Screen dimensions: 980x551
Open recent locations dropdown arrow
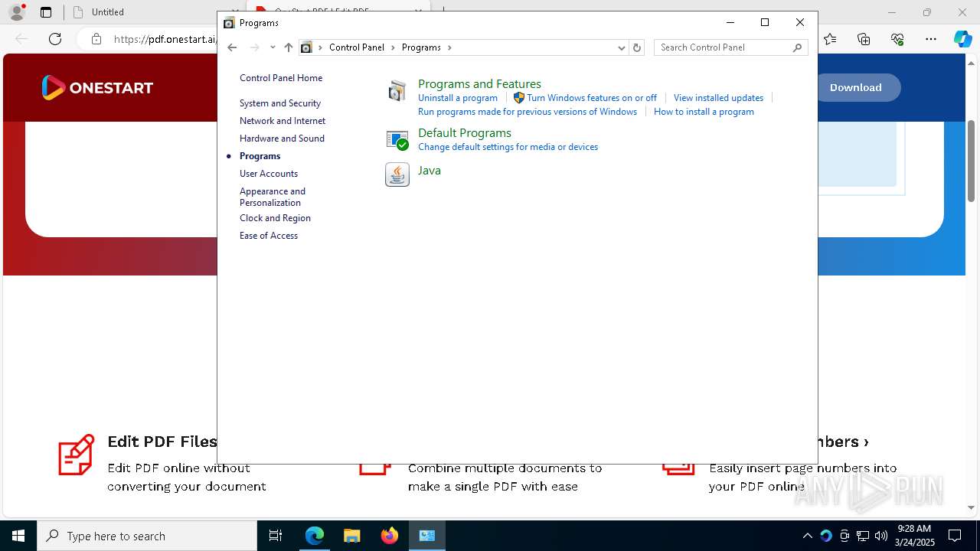coord(273,47)
